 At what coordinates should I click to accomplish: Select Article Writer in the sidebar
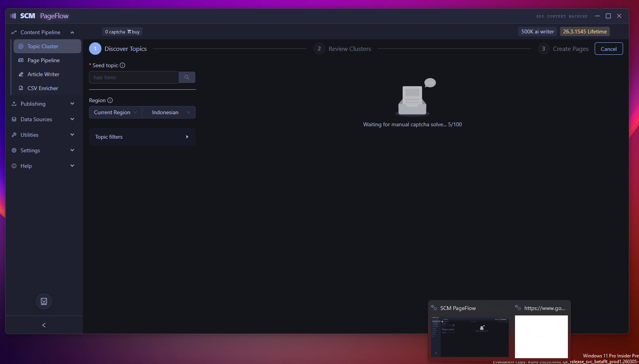click(x=44, y=74)
